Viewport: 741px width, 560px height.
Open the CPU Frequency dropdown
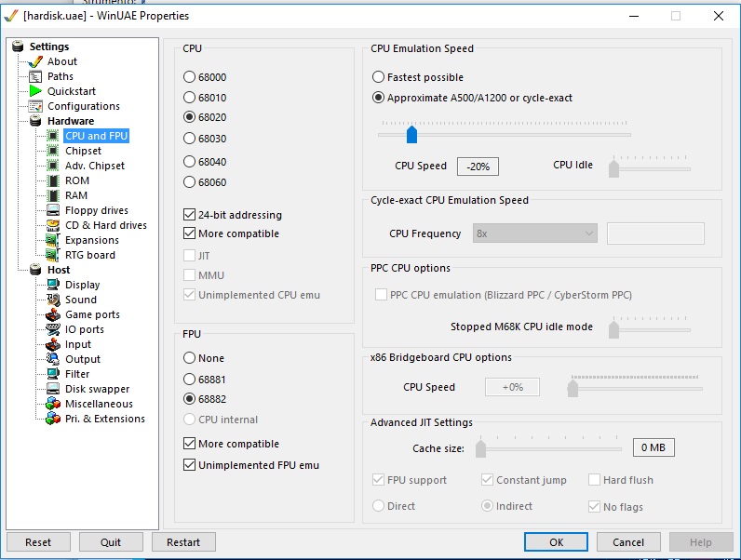tap(535, 233)
